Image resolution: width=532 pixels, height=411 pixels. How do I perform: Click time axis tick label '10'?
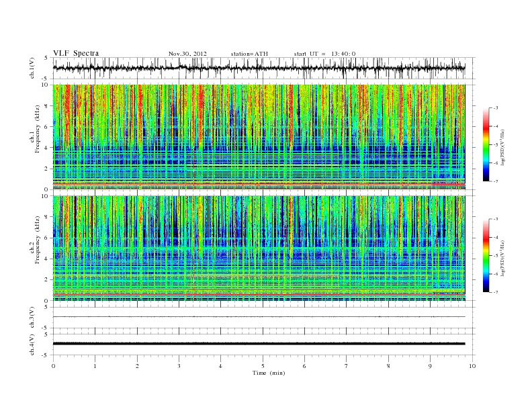click(472, 366)
